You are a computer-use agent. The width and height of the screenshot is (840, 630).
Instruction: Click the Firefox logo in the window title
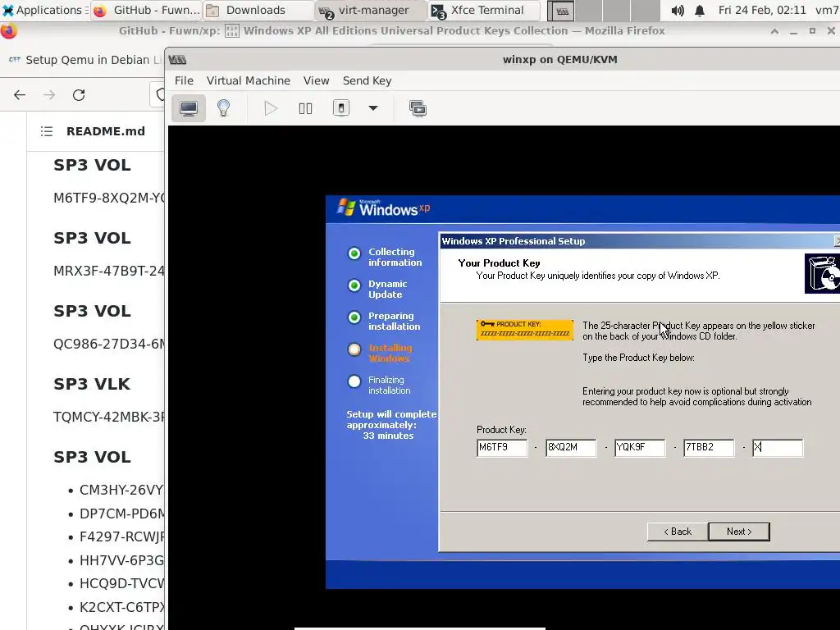coord(8,30)
